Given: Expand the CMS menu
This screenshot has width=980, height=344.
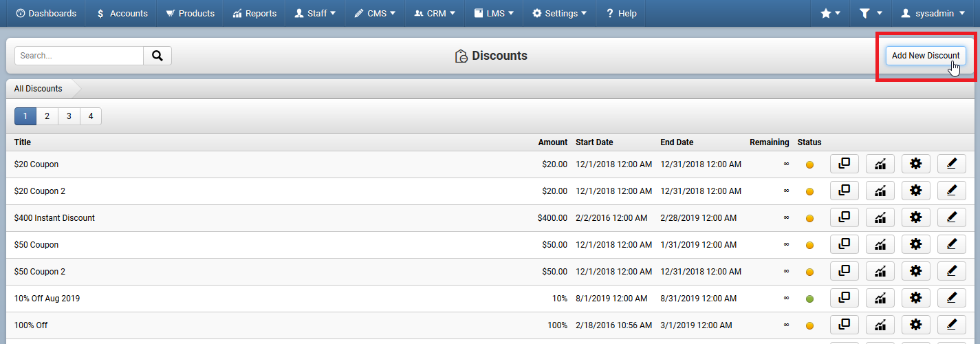Looking at the screenshot, I should point(375,13).
